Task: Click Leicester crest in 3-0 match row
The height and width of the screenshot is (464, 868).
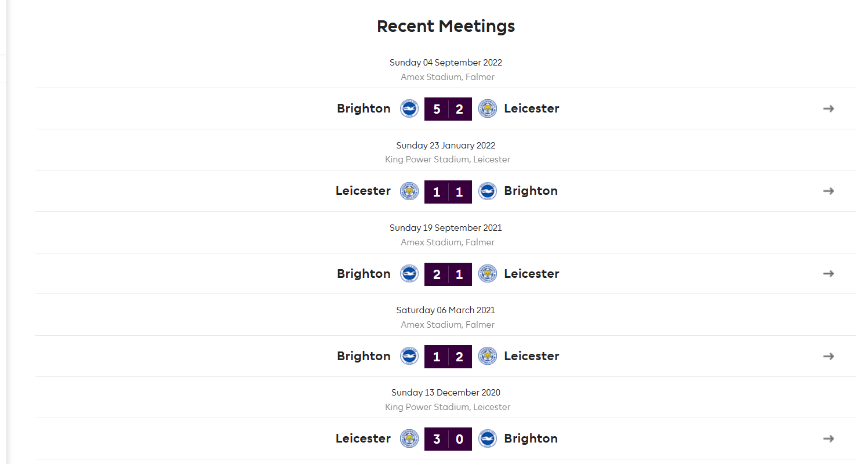Action: coord(409,438)
